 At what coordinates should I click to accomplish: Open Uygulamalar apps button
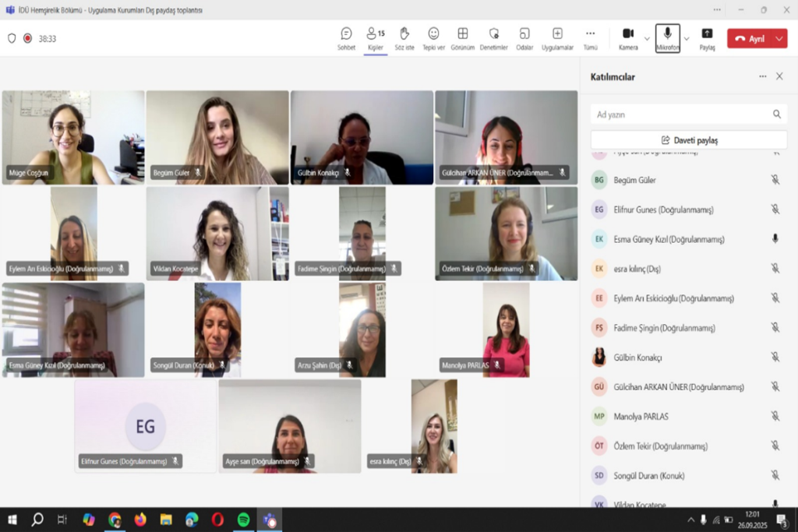(x=557, y=37)
